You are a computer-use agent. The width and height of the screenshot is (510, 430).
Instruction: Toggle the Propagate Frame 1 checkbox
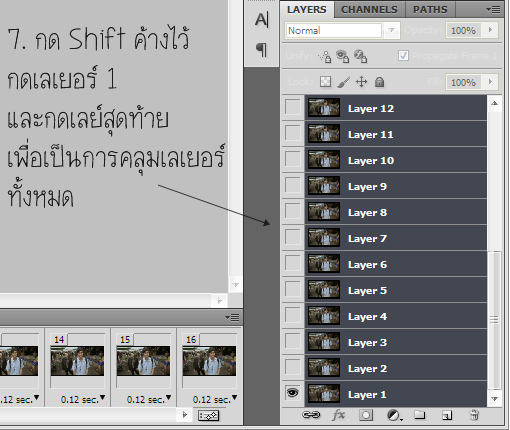click(x=403, y=55)
